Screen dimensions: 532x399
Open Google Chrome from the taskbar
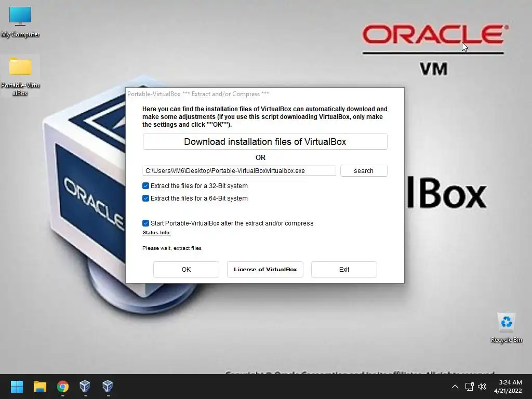(x=63, y=387)
